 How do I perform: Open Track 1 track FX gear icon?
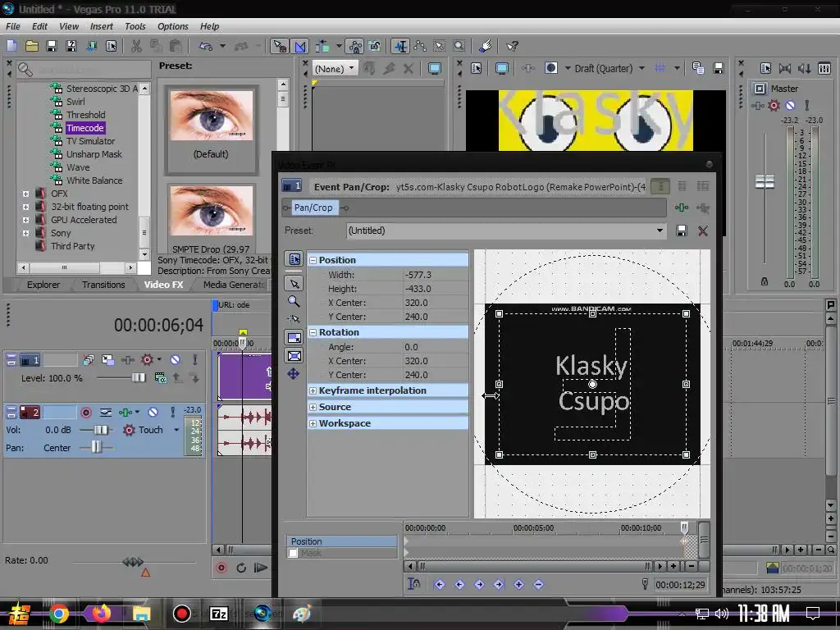coord(147,360)
